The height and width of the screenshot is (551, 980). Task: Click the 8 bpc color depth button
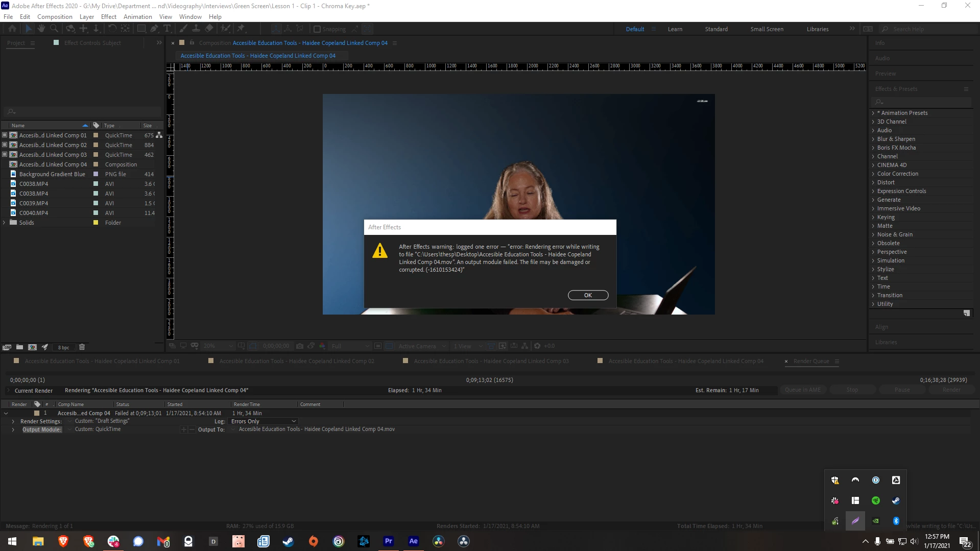pyautogui.click(x=63, y=347)
